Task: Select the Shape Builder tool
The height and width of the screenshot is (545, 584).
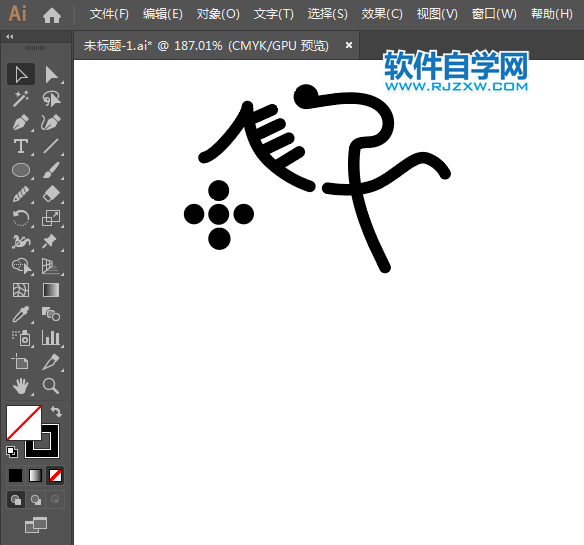Action: (x=21, y=266)
